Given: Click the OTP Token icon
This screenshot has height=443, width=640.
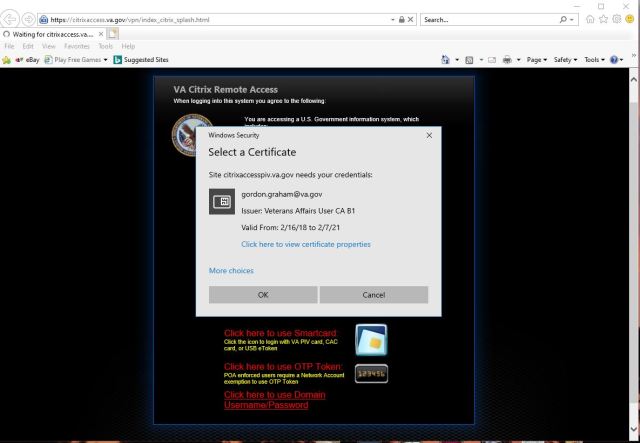Looking at the screenshot, I should [371, 374].
